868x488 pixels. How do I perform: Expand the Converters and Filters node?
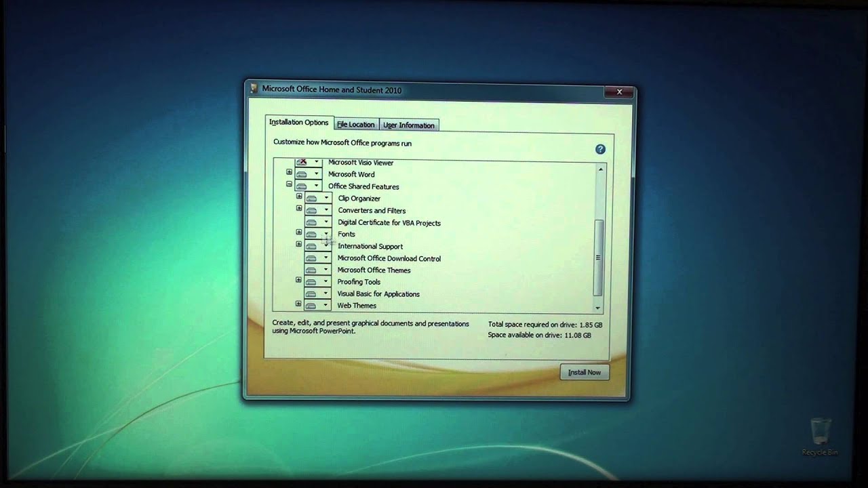299,208
